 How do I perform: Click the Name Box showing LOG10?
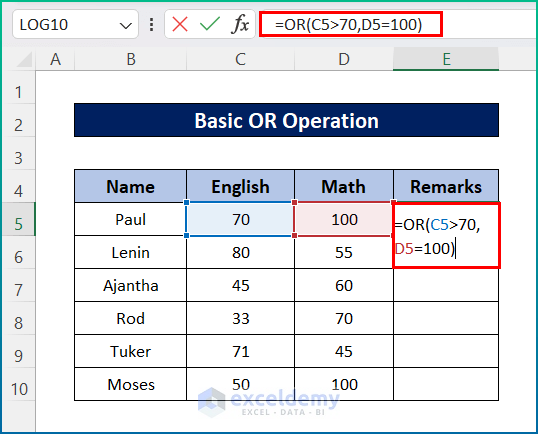pos(75,24)
